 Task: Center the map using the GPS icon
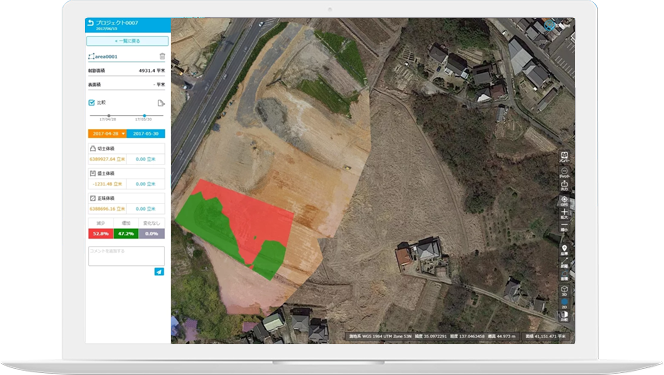(x=564, y=200)
